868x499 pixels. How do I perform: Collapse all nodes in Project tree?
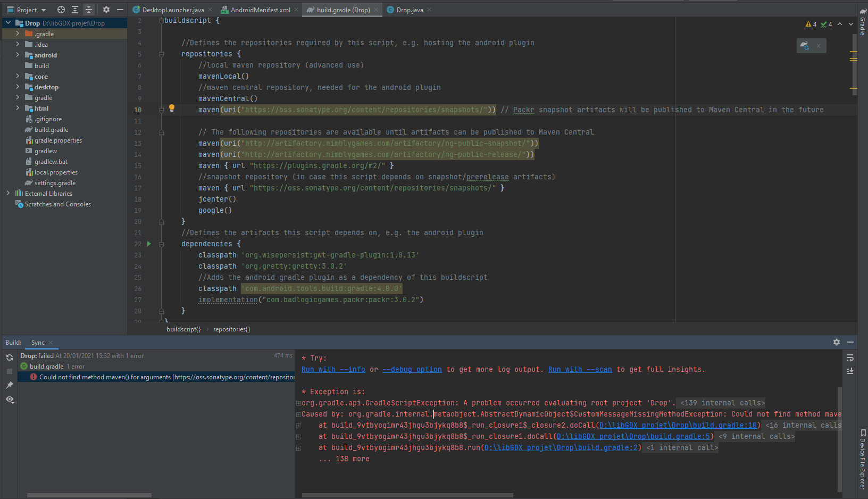coord(89,9)
